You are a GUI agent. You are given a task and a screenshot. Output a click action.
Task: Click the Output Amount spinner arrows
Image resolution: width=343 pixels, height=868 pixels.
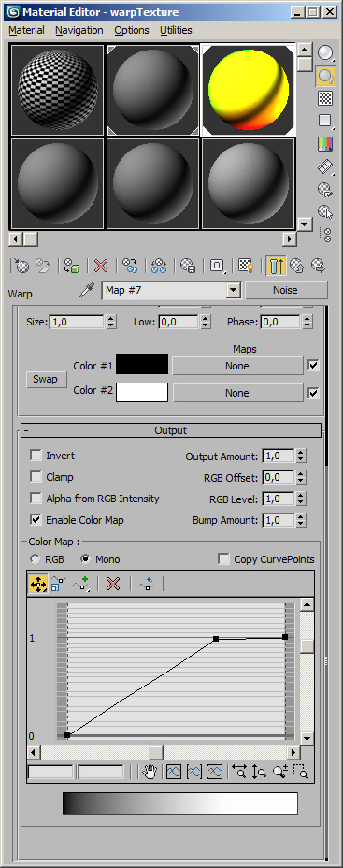300,456
